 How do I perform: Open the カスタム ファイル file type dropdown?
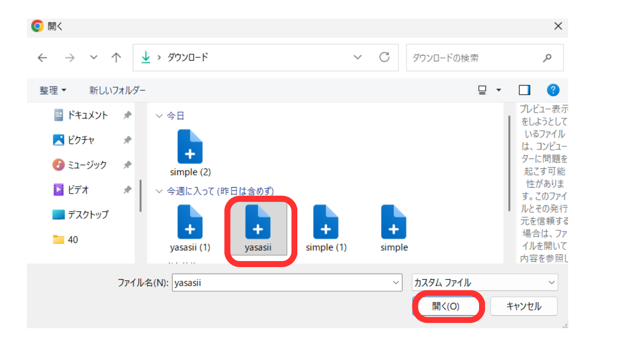tap(484, 282)
